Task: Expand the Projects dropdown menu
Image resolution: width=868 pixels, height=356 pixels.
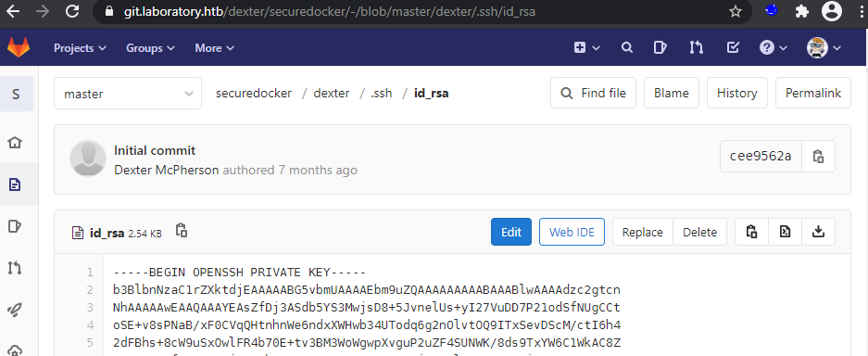Action: [x=80, y=48]
